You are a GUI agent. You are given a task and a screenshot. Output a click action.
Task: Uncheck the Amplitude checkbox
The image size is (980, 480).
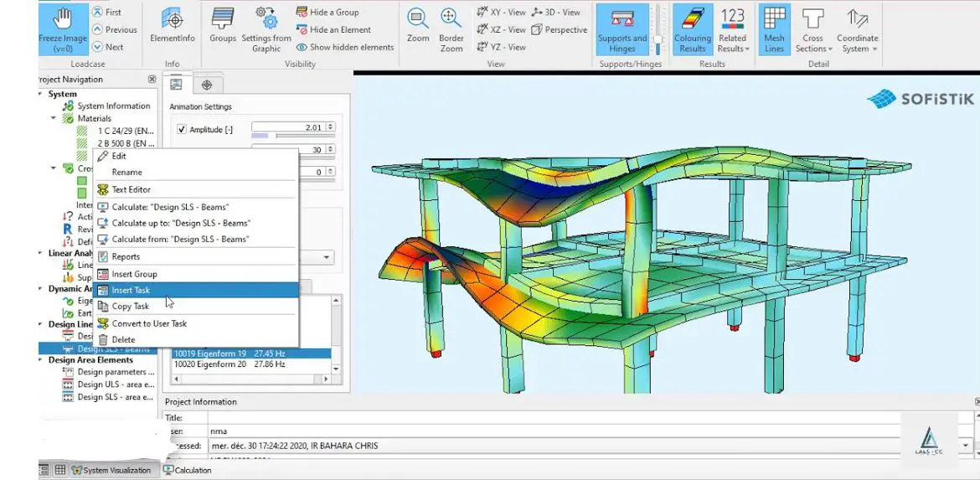pos(182,130)
